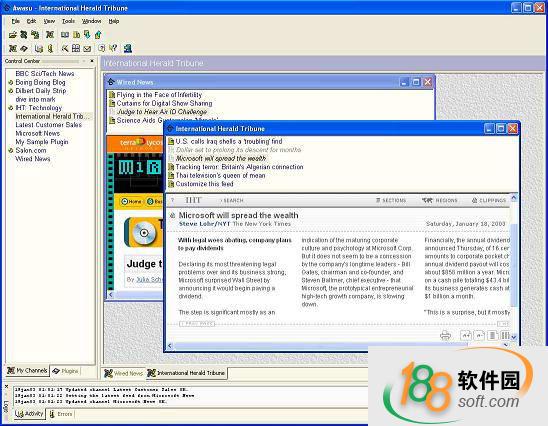
Task: Click the envelope mail toolbar icon
Action: click(x=87, y=49)
